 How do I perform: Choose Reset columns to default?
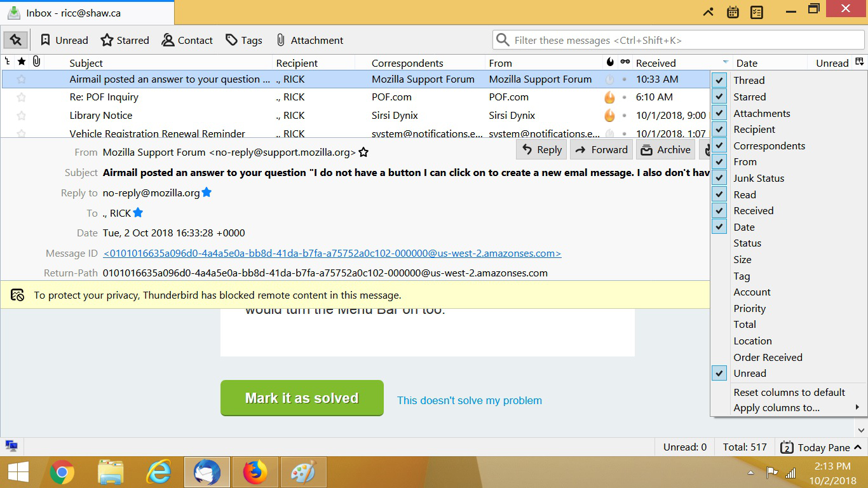coord(789,392)
